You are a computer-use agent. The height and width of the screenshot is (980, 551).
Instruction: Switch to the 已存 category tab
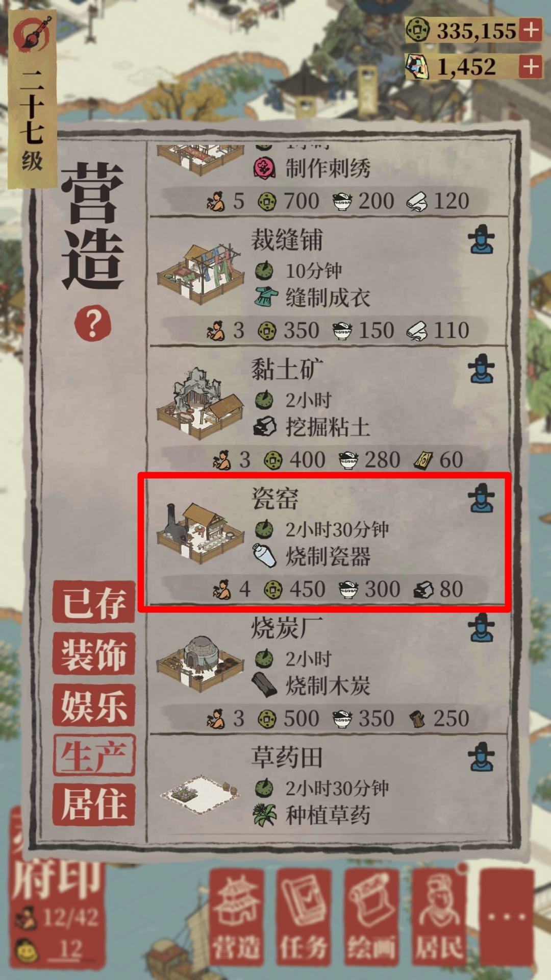(94, 602)
